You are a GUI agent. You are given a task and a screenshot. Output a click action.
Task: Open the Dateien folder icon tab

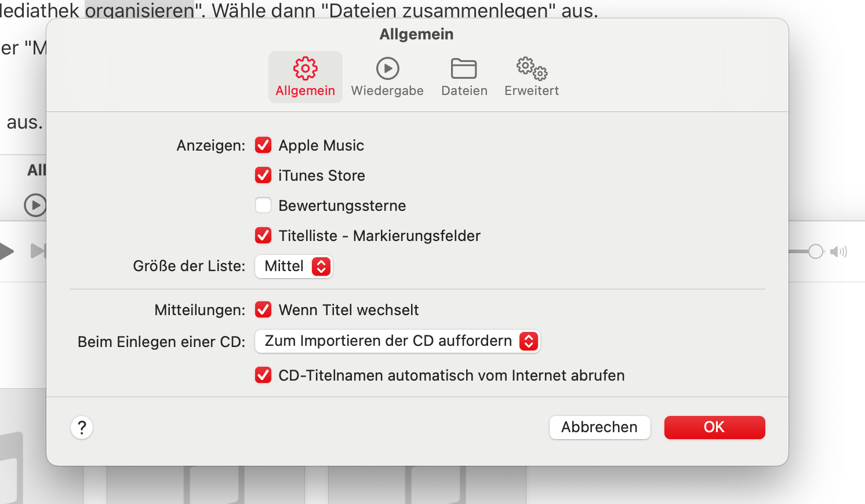pos(464,76)
